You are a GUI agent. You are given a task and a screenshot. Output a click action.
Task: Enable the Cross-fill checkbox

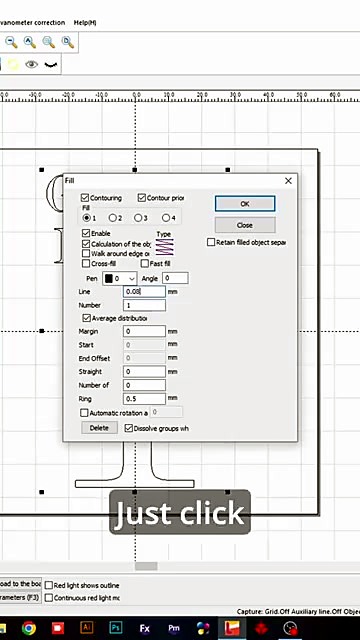pyautogui.click(x=86, y=264)
